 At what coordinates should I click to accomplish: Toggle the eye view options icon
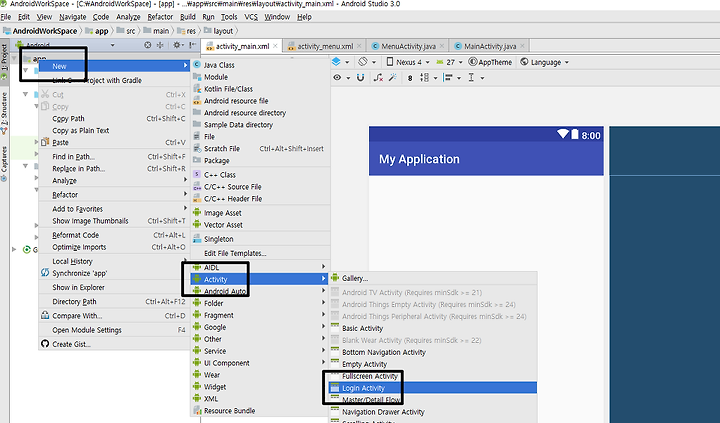[340, 78]
